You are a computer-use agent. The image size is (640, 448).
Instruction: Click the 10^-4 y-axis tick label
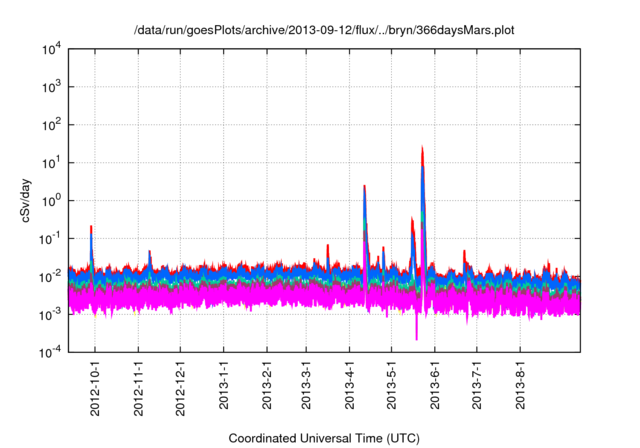click(x=52, y=352)
